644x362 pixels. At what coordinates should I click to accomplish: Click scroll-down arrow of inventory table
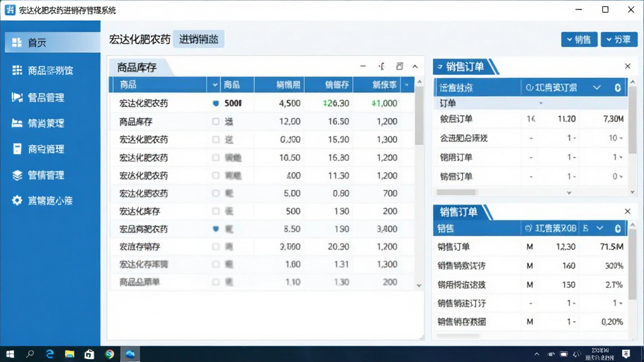pos(419,286)
